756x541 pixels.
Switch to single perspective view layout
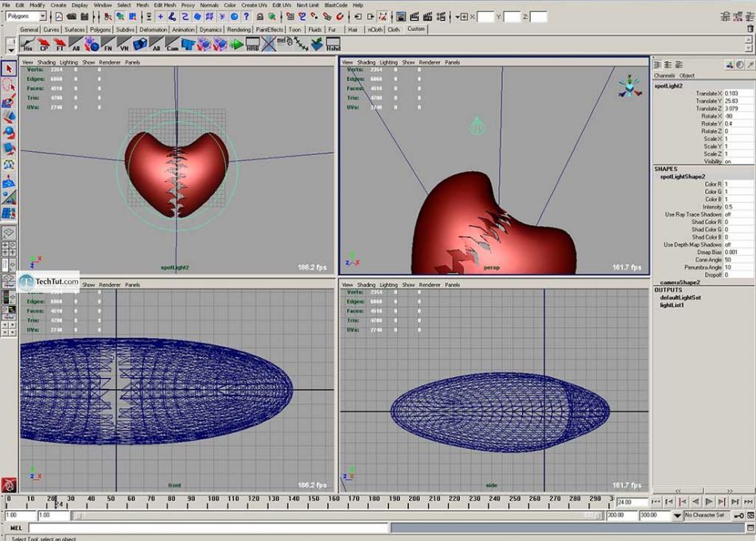tap(9, 233)
